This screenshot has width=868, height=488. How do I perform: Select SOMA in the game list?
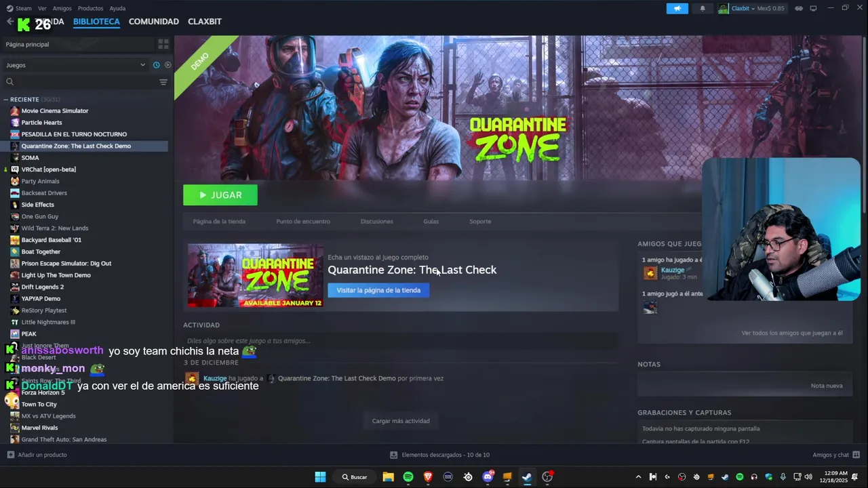coord(30,158)
